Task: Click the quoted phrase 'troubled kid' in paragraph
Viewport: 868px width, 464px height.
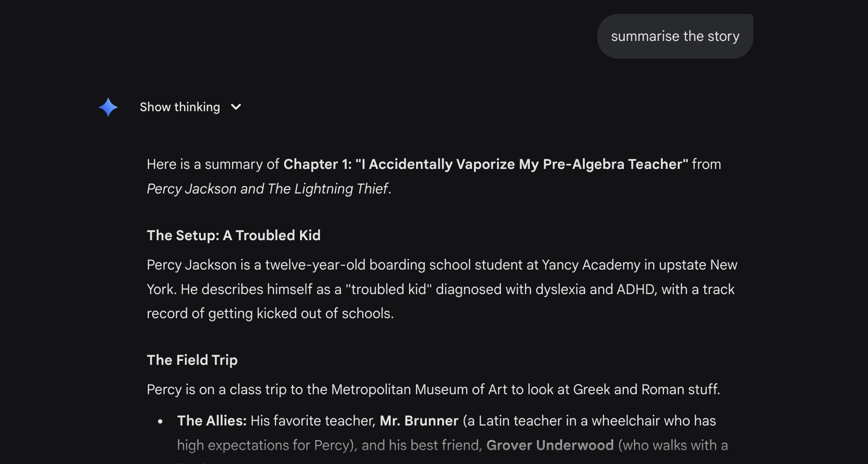Action: tap(389, 289)
